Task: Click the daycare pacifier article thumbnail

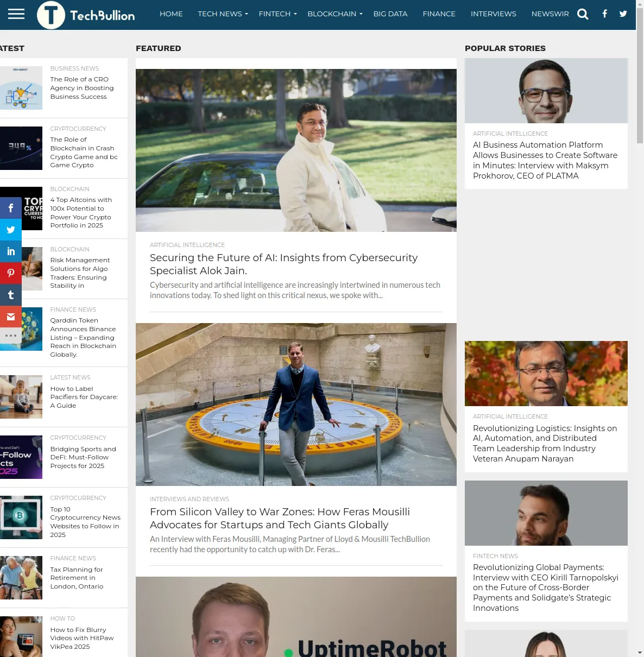Action: click(x=21, y=397)
